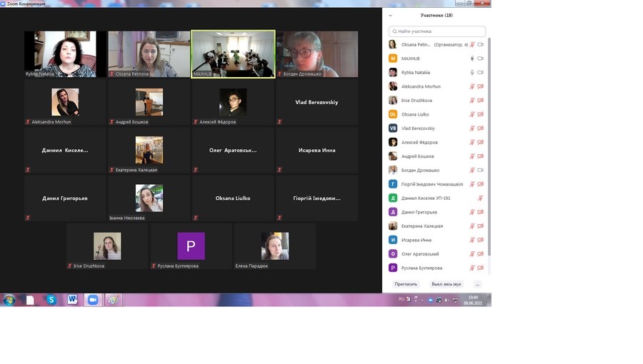Click Олег Аратовський muted mic icon in list

(472, 254)
